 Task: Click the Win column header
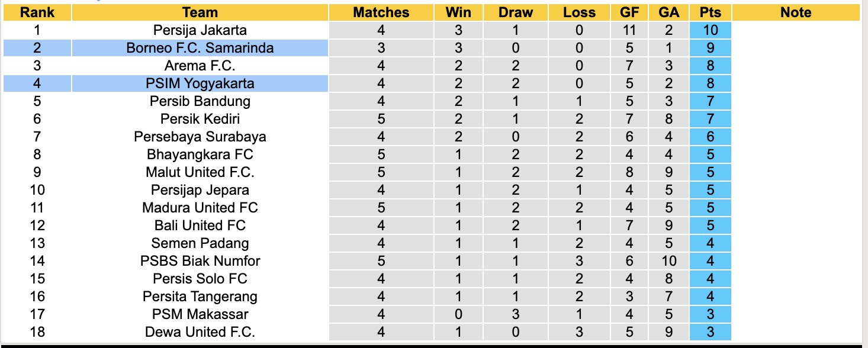(x=458, y=12)
